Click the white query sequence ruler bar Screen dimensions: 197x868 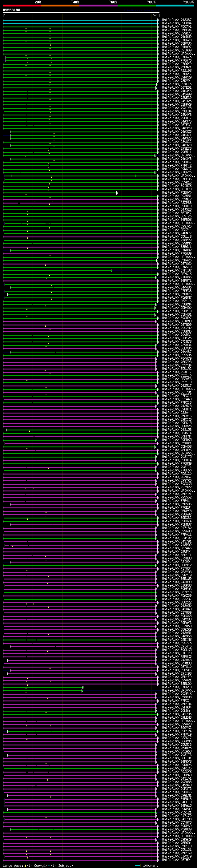pyautogui.click(x=81, y=12)
